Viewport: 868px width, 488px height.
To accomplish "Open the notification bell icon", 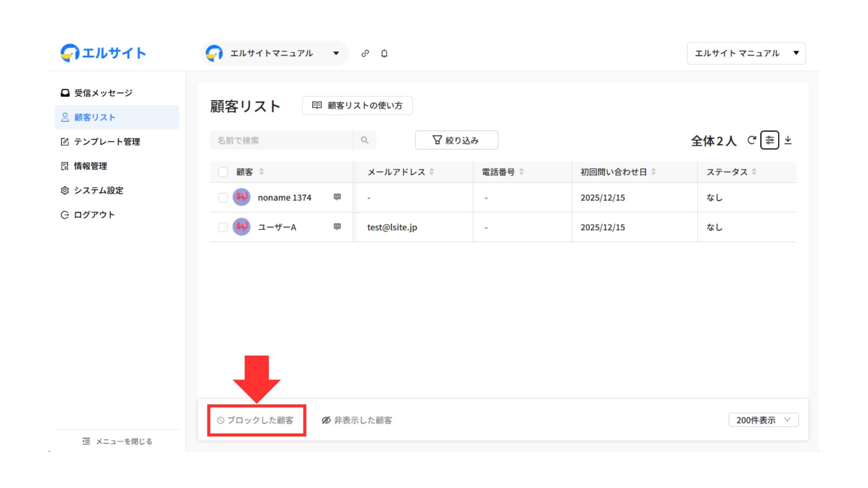I will (x=384, y=53).
